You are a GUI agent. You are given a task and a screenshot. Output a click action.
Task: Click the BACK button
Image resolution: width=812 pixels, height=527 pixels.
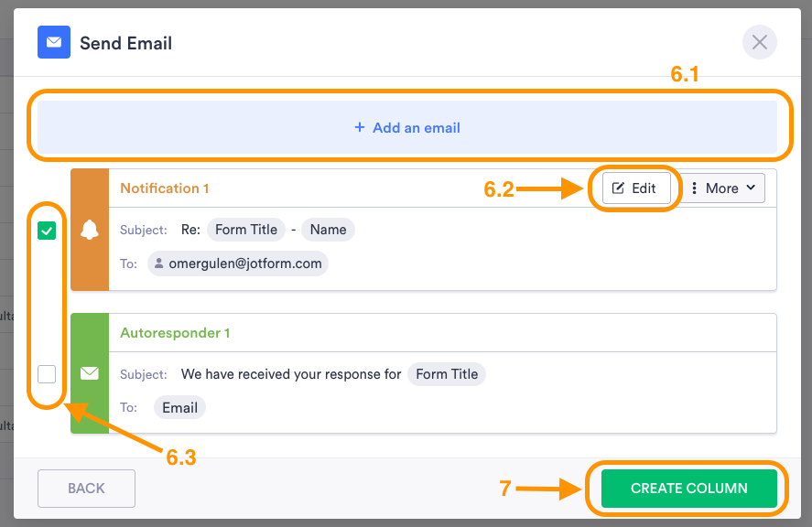[x=85, y=488]
